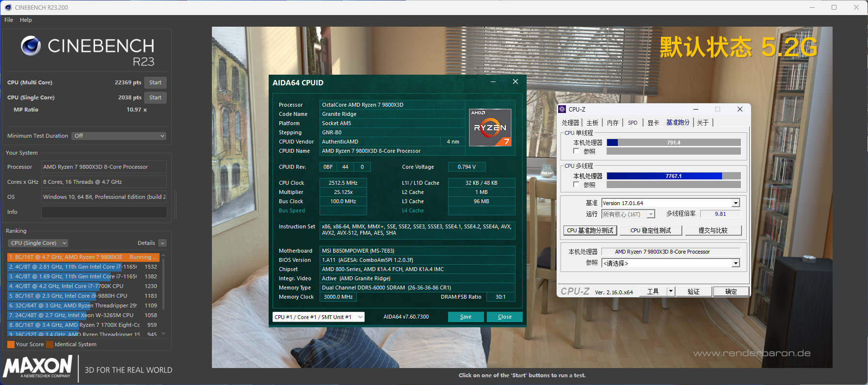The height and width of the screenshot is (385, 868).
Task: Click the Save button in AIDA64
Action: 466,317
